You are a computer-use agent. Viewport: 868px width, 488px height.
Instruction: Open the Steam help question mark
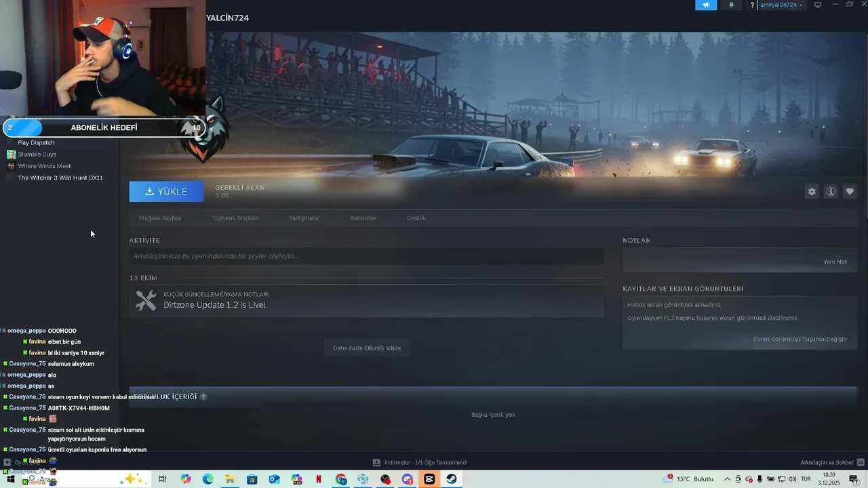point(752,5)
